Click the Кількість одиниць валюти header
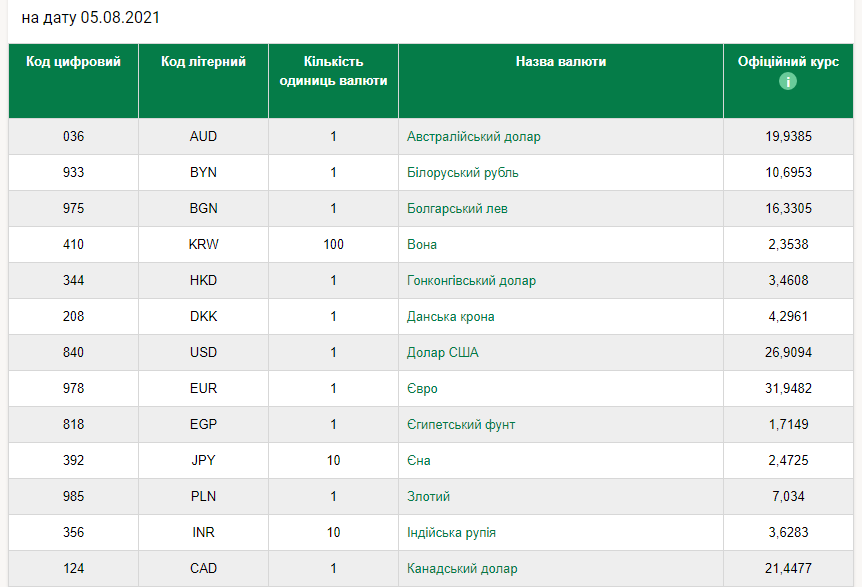 (333, 71)
